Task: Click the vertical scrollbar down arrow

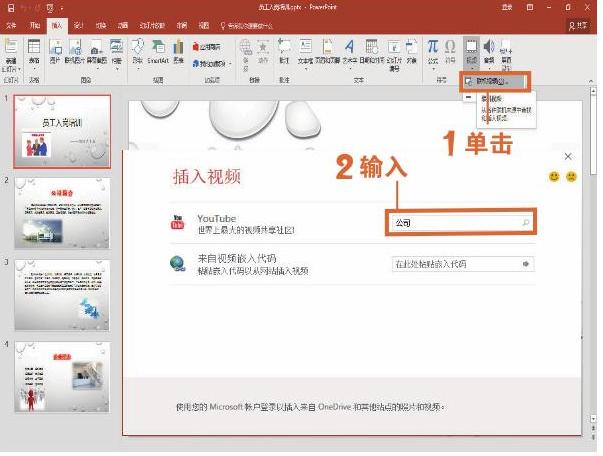Action: coord(593,419)
